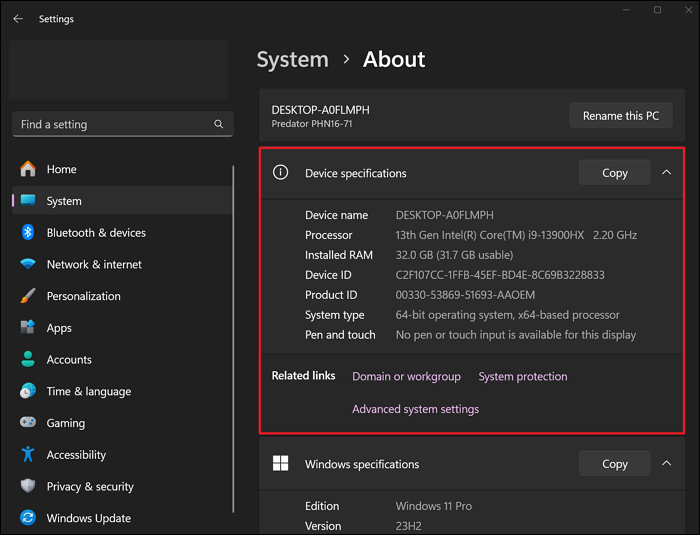Open the Apps settings icon

[28, 328]
